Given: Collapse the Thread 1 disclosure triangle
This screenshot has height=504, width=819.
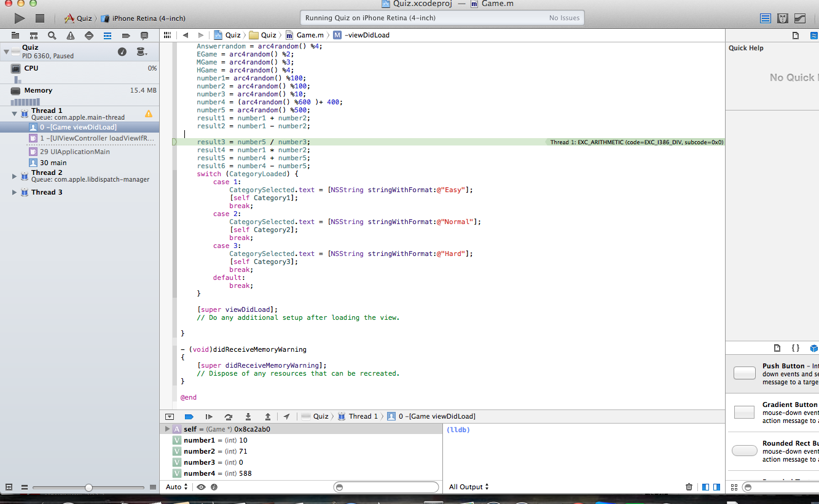Looking at the screenshot, I should 15,114.
